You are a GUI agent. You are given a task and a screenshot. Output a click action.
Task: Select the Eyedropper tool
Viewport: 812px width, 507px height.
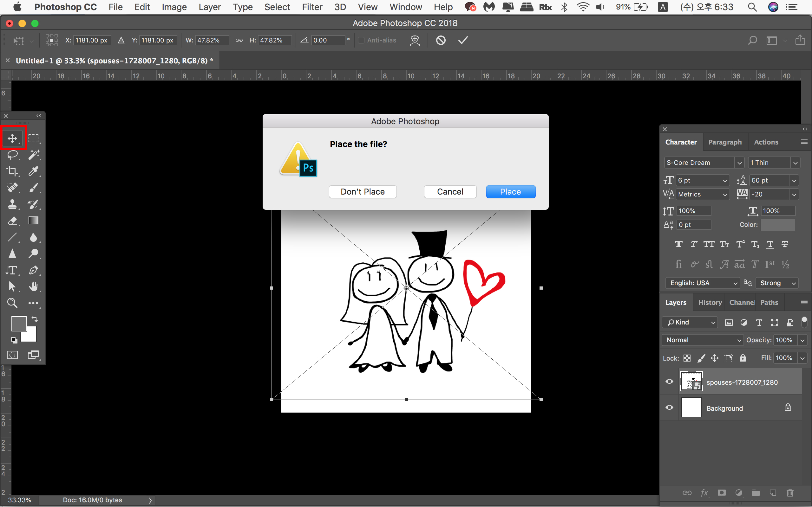pyautogui.click(x=33, y=171)
